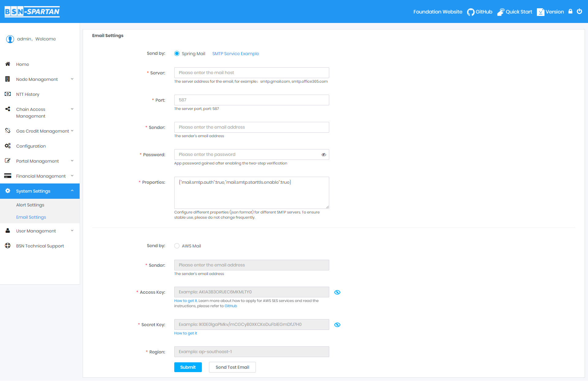Open the Email Settings menu item

pyautogui.click(x=31, y=217)
